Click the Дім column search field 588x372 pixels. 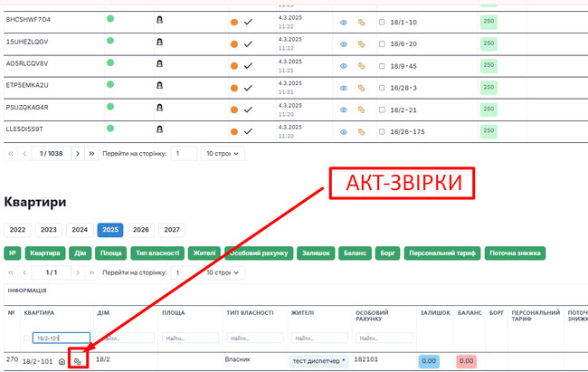pyautogui.click(x=126, y=338)
